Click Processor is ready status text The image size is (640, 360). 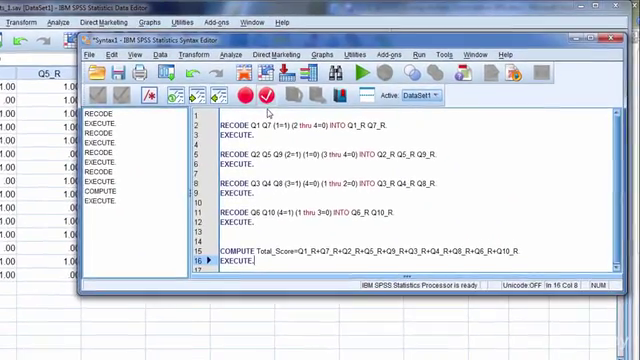[419, 285]
